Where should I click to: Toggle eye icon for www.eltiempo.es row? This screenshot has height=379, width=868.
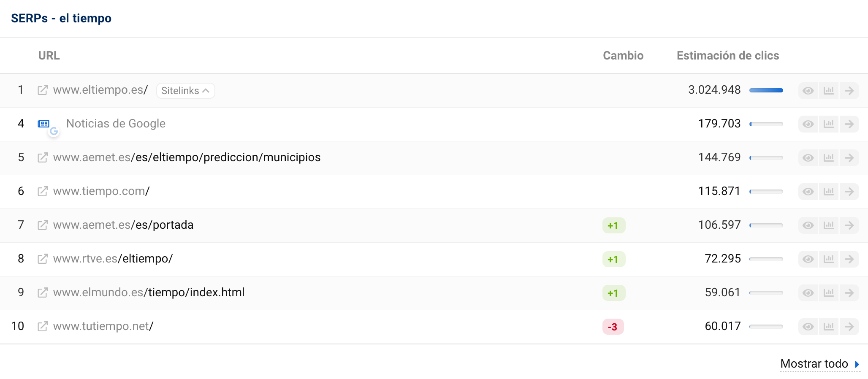point(808,90)
